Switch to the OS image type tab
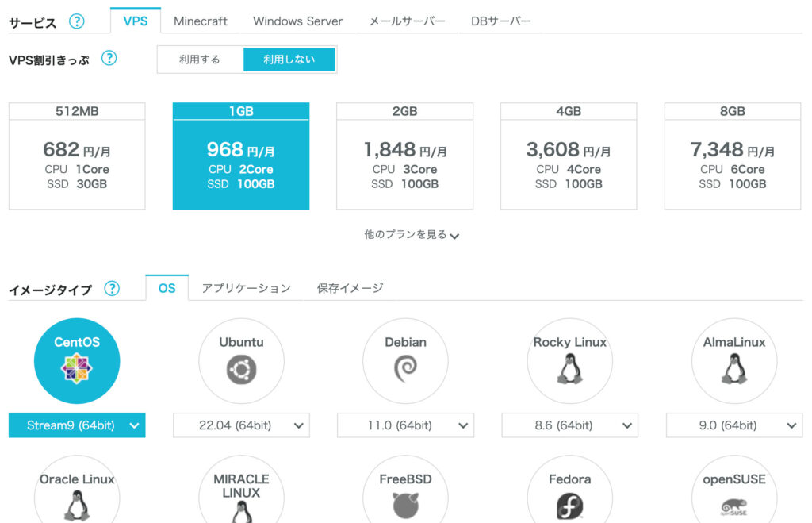 click(x=167, y=288)
